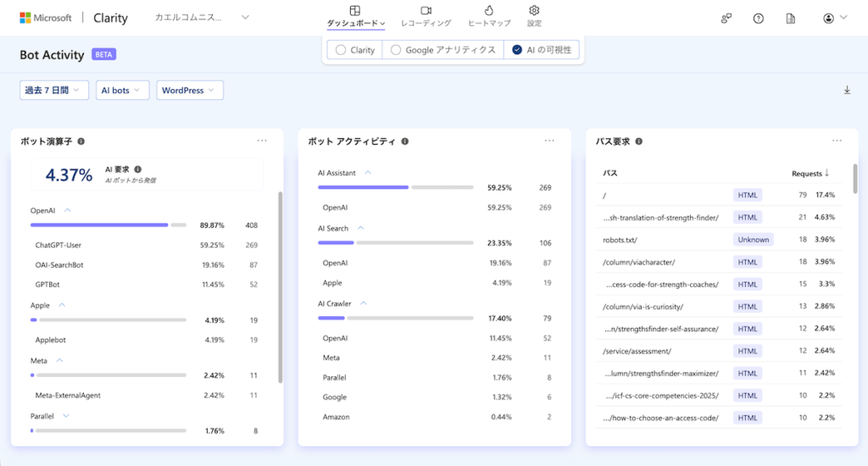868x466 pixels.
Task: Click the Clarity product name
Action: (x=110, y=18)
